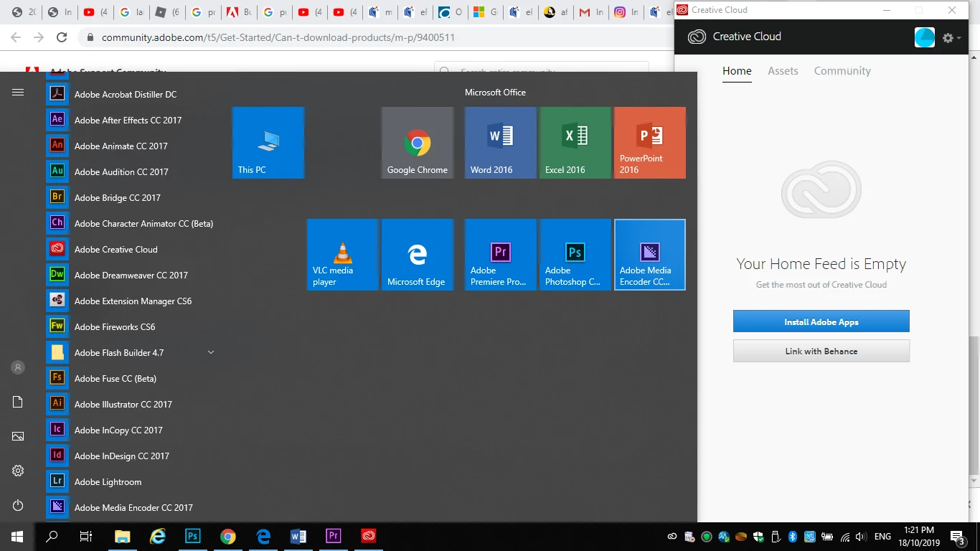Open Task View on taskbar
This screenshot has height=551, width=980.
pyautogui.click(x=86, y=536)
